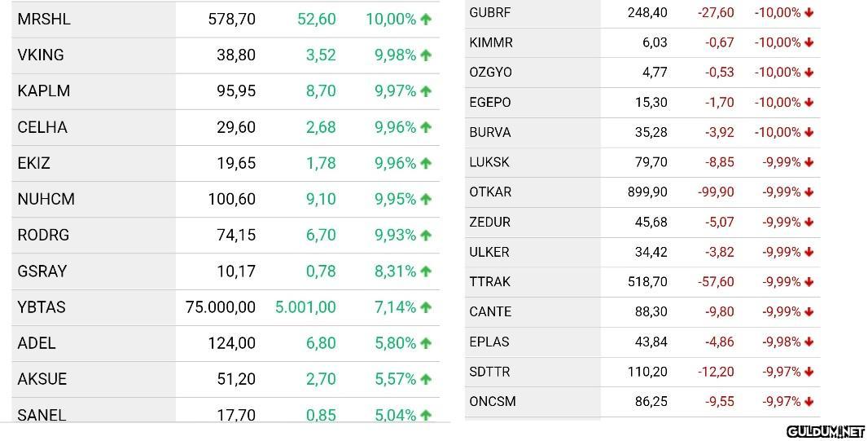Click the red down arrow for TTRAK
868x441 pixels.
tap(809, 282)
